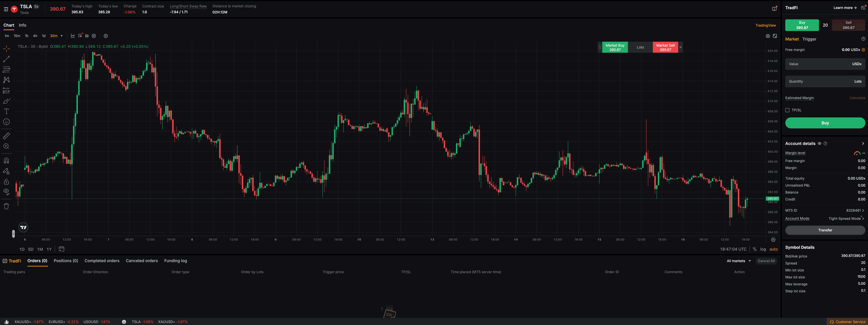Toggle lock all drawings

(x=6, y=181)
